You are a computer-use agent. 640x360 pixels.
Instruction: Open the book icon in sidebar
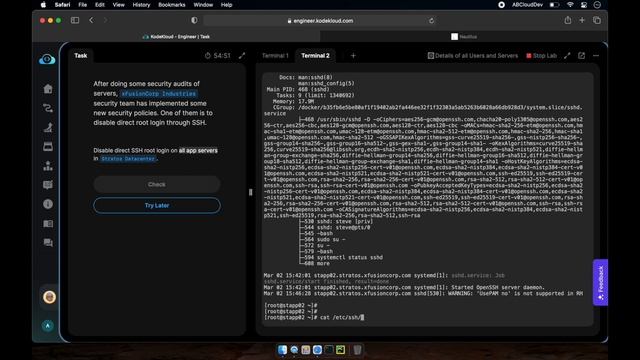48,223
